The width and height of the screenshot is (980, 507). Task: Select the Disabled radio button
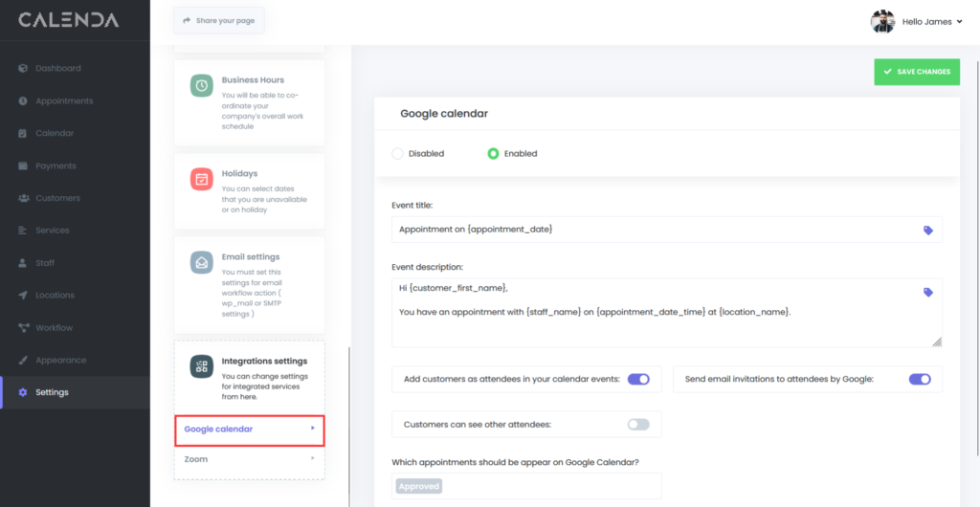pyautogui.click(x=398, y=153)
